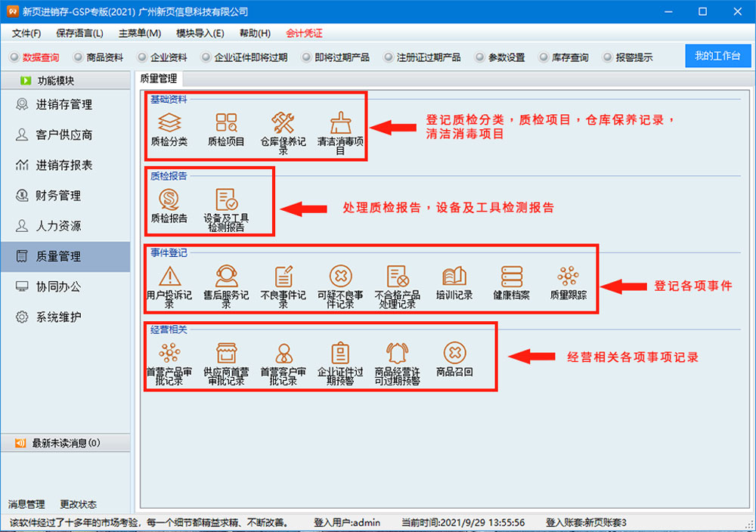The width and height of the screenshot is (756, 532).
Task: Click the 我的工作台 button
Action: point(717,57)
